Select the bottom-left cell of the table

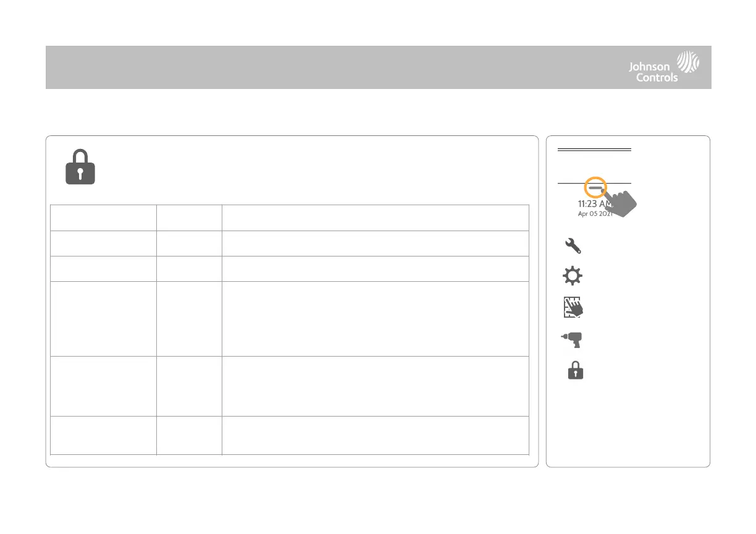[x=101, y=436]
